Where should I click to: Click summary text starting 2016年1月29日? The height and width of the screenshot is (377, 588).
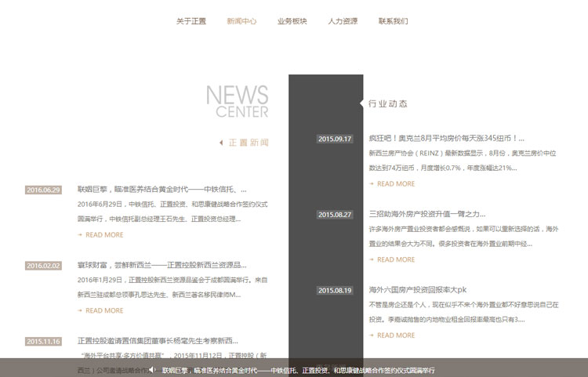[172, 288]
